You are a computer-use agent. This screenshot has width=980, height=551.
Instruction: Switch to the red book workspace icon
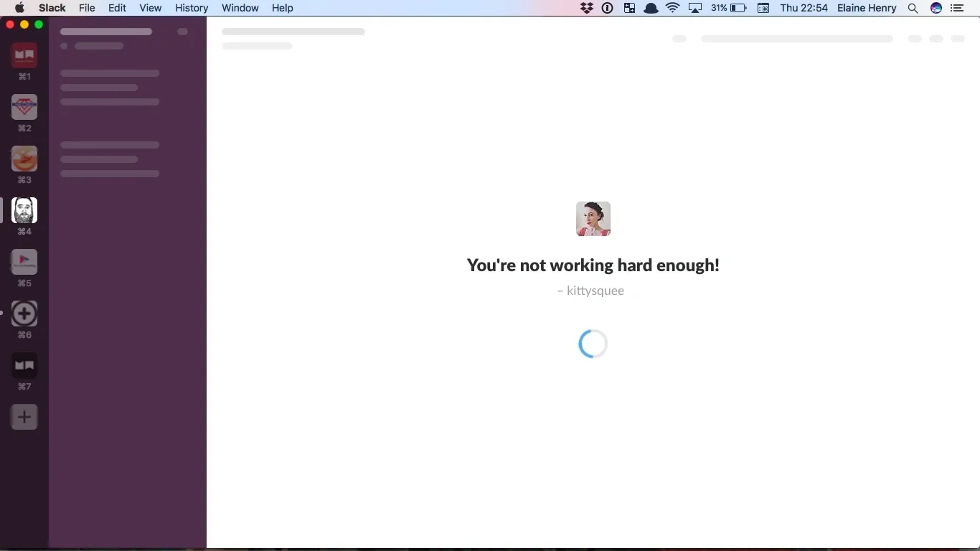(x=24, y=55)
